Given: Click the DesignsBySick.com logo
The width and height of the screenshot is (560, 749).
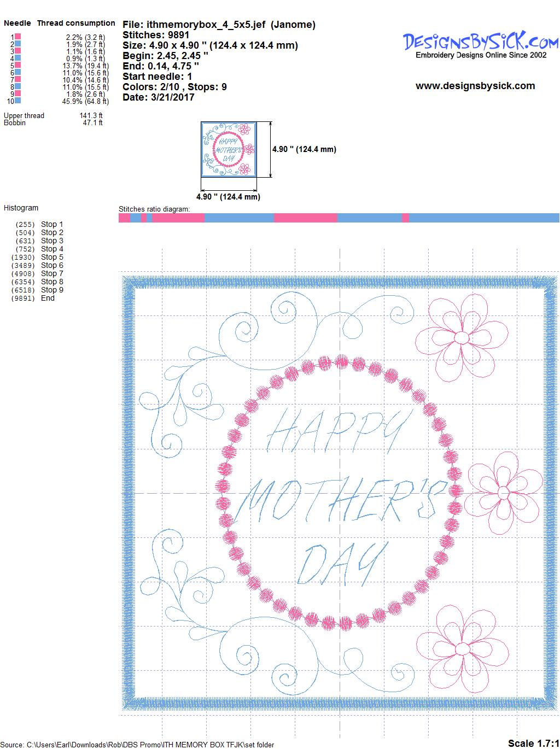Looking at the screenshot, I should 481,43.
